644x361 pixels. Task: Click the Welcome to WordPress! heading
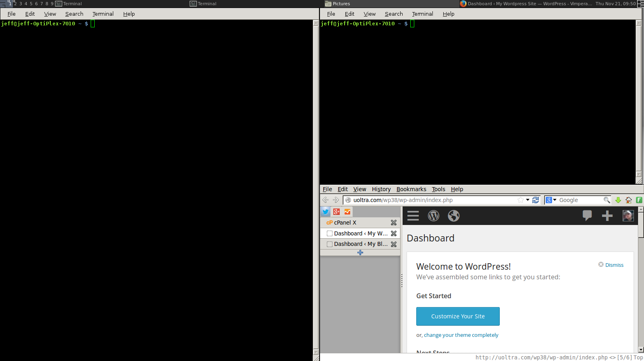click(x=463, y=266)
